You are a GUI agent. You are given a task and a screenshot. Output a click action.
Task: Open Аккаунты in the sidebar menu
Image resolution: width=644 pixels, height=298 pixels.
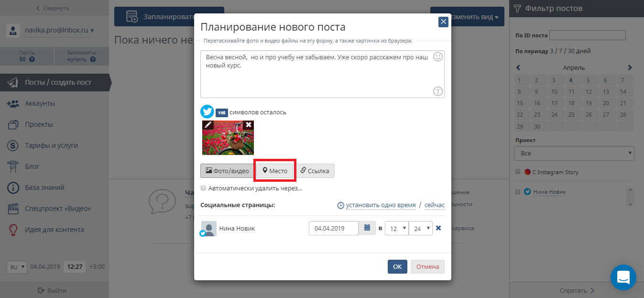point(40,103)
